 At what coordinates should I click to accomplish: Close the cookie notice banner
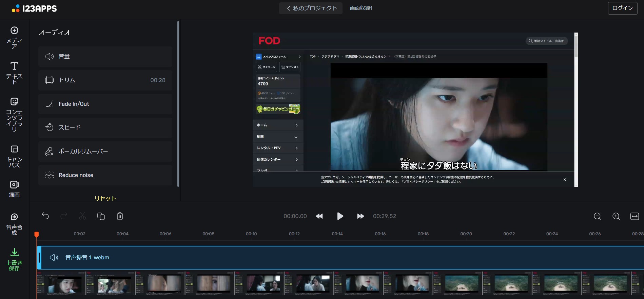[x=565, y=180]
